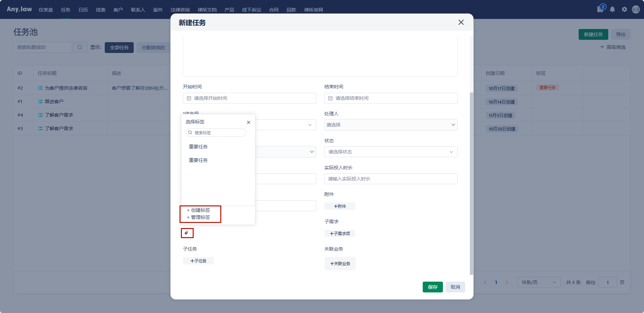Open 日历 in the top navigation
This screenshot has width=644, height=313.
tap(83, 10)
